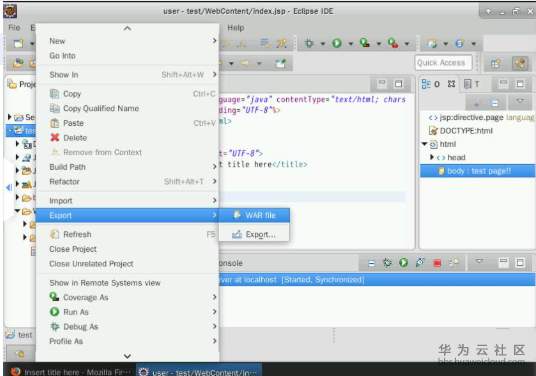This screenshot has width=536, height=376.
Task: Choose Close Unrelated Project
Action: click(x=127, y=264)
